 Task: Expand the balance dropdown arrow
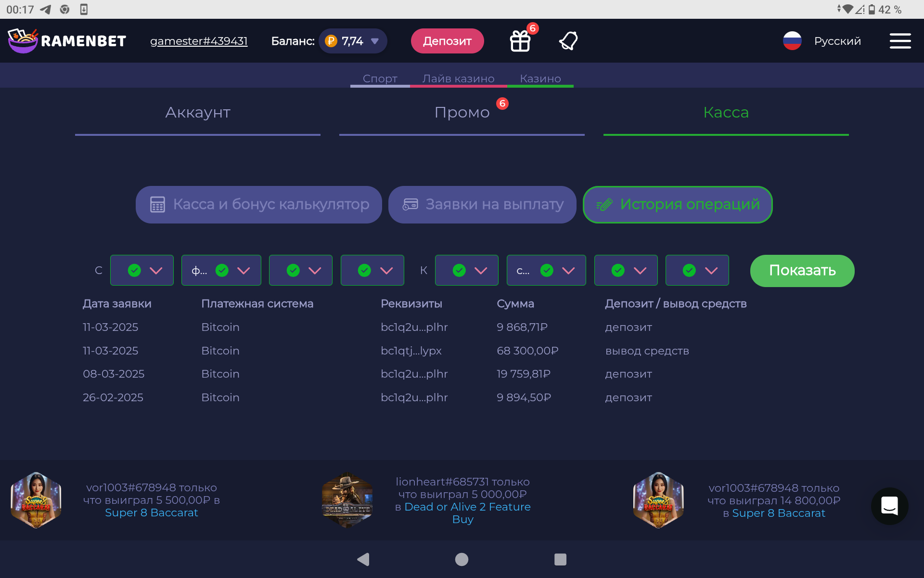375,41
